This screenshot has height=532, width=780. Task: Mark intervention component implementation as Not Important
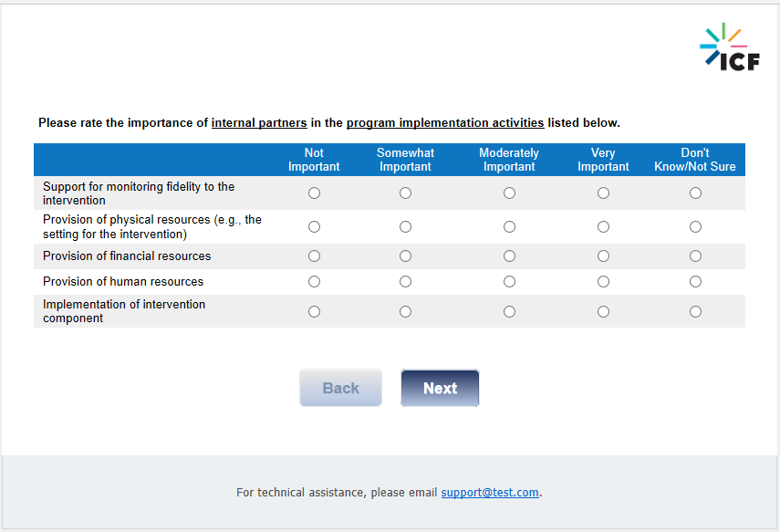[314, 311]
